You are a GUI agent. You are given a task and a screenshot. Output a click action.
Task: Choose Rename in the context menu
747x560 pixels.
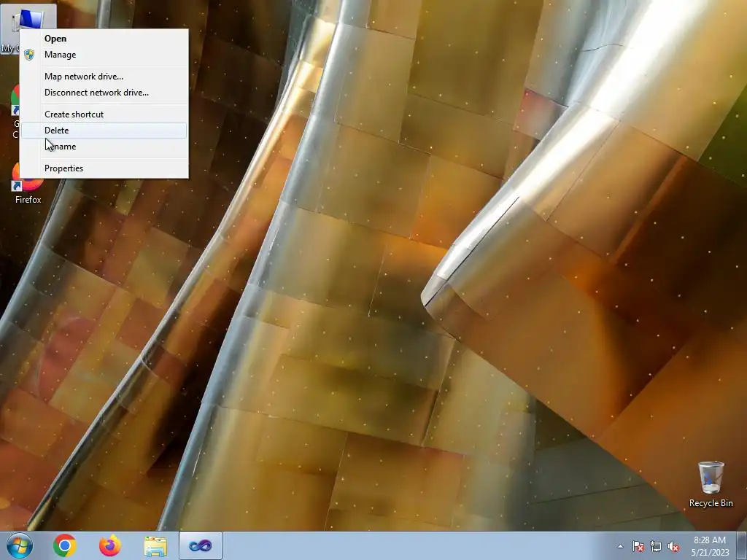[104, 147]
